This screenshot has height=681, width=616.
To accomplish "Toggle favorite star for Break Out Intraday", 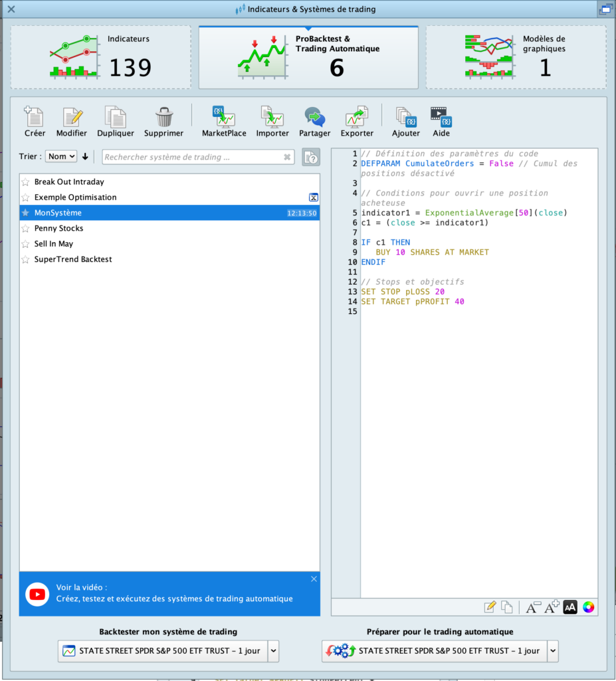I will pos(26,182).
